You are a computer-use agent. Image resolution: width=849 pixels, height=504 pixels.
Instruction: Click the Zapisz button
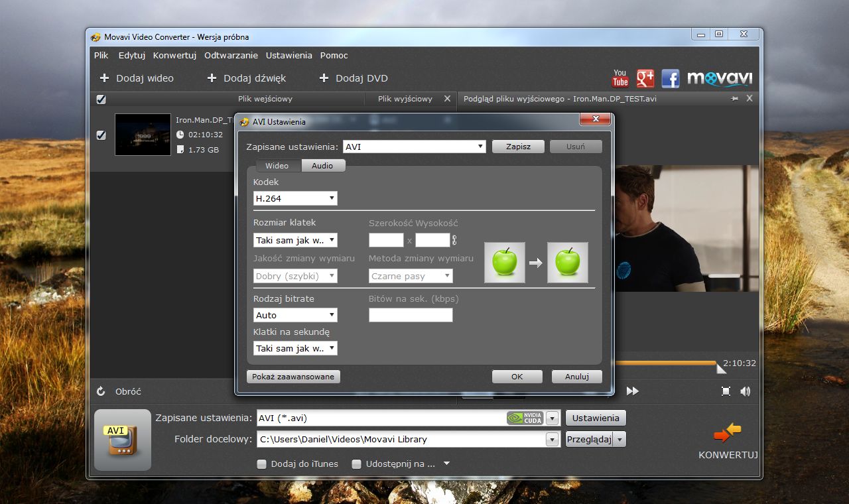point(518,147)
